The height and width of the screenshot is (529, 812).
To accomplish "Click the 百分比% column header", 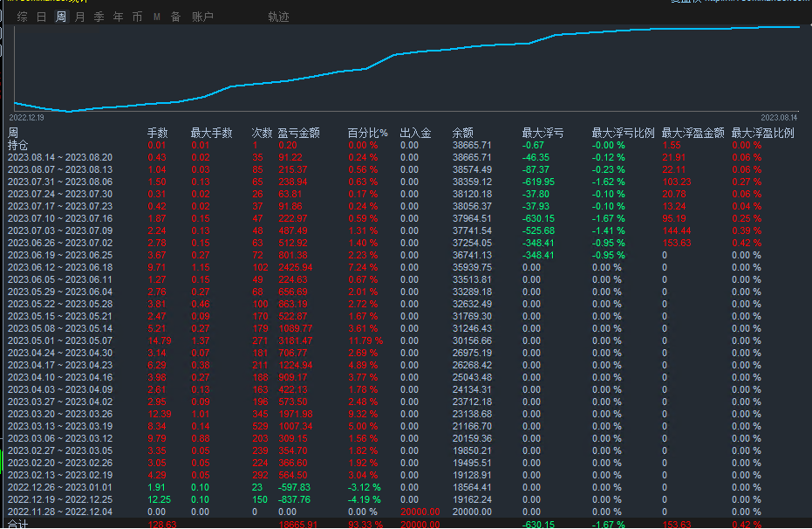I will 367,134.
